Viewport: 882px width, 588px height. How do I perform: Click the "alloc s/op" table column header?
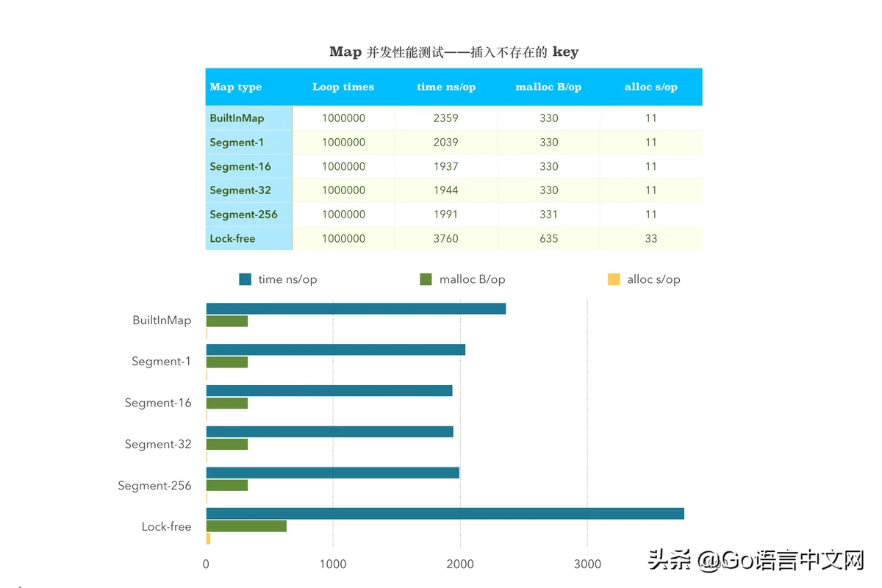pos(651,87)
